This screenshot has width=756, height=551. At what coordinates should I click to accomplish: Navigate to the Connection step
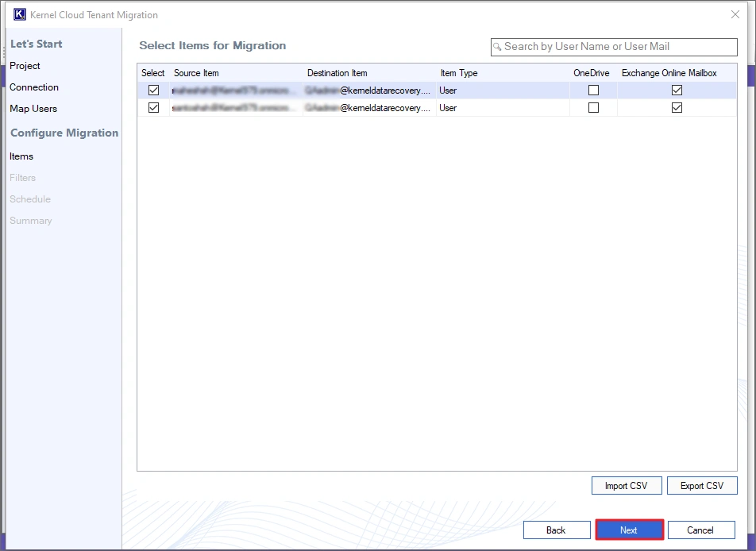pyautogui.click(x=34, y=87)
